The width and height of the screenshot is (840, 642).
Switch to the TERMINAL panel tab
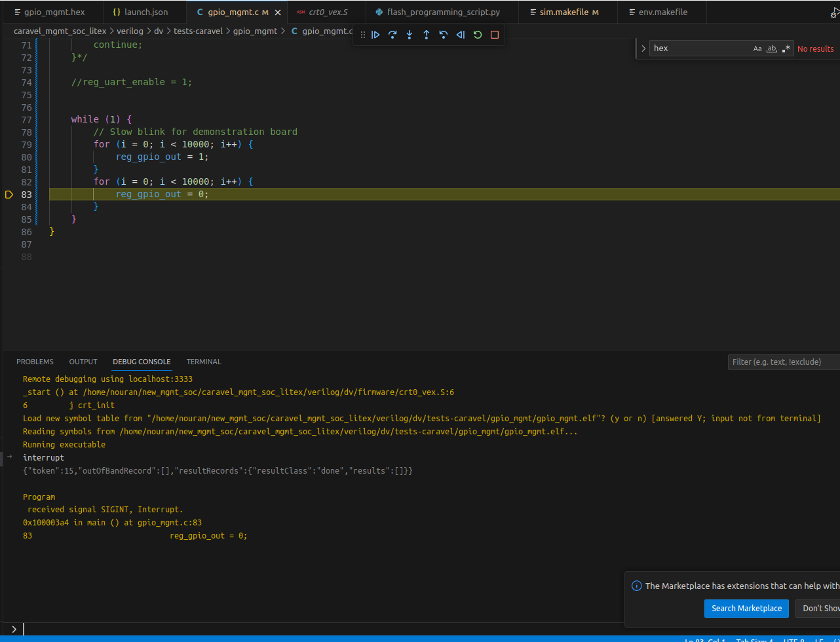(204, 362)
